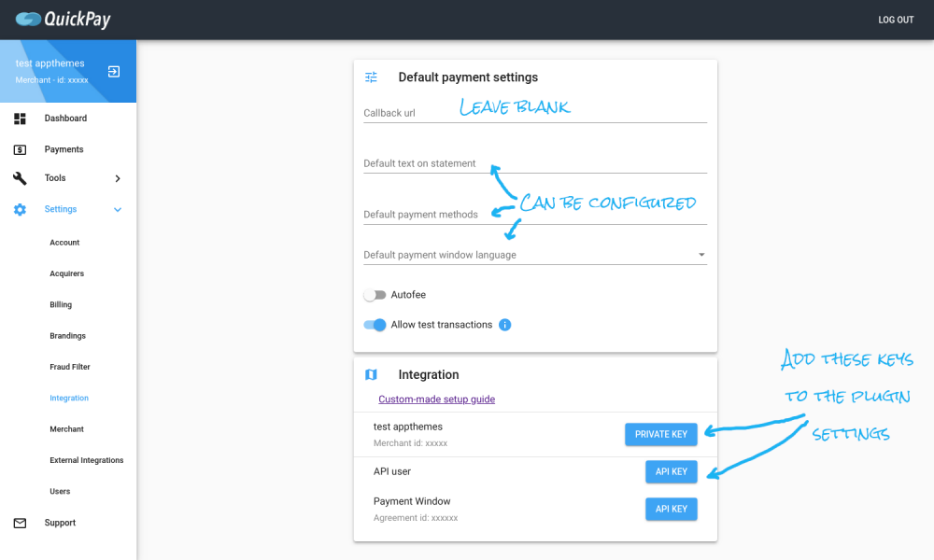Click the Tools wrench icon
The height and width of the screenshot is (560, 934).
click(20, 178)
